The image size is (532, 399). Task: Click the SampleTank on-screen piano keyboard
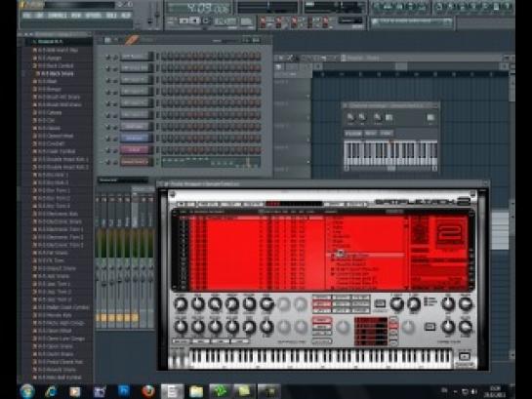point(320,358)
